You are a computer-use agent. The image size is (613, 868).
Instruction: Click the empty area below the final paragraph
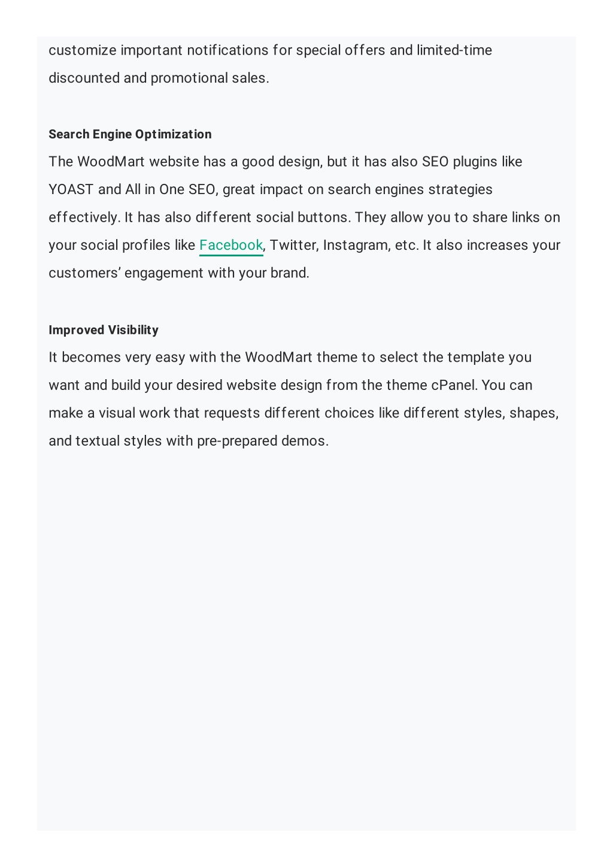coord(306,635)
